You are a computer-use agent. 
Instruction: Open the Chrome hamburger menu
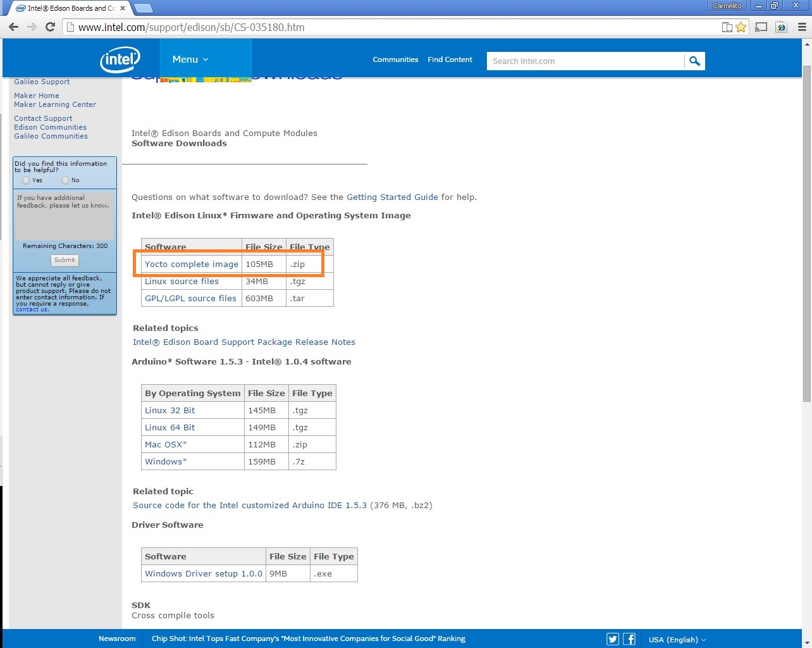[x=802, y=27]
